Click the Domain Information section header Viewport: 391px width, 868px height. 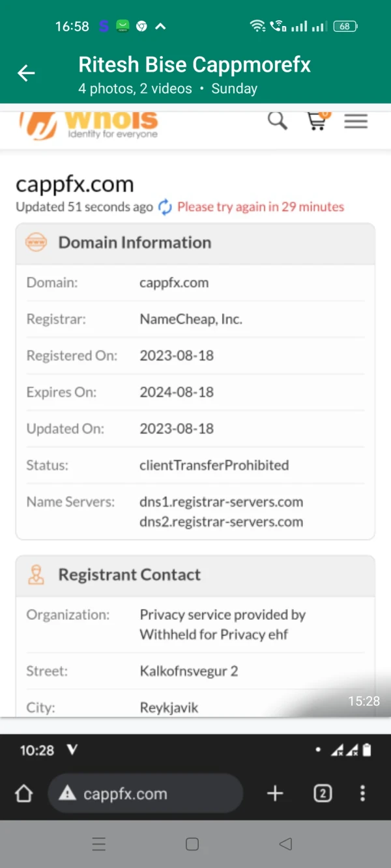[134, 243]
